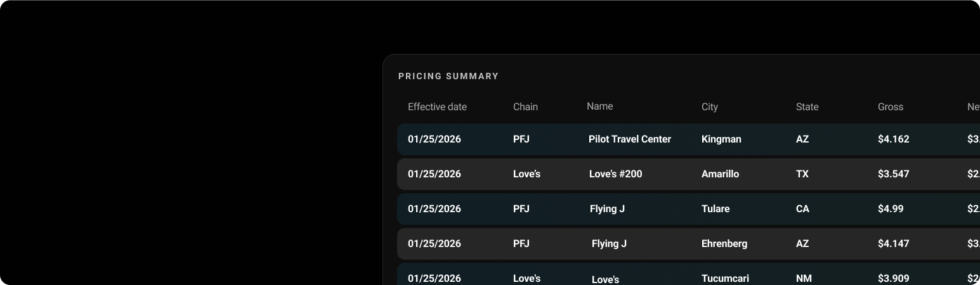The width and height of the screenshot is (980, 285).
Task: Sort by the Gross column header
Action: click(x=890, y=107)
